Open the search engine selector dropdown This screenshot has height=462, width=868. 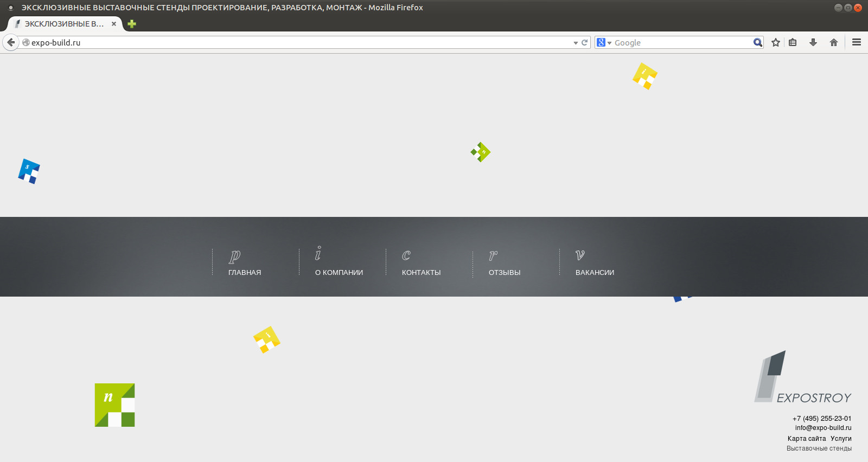coord(603,42)
